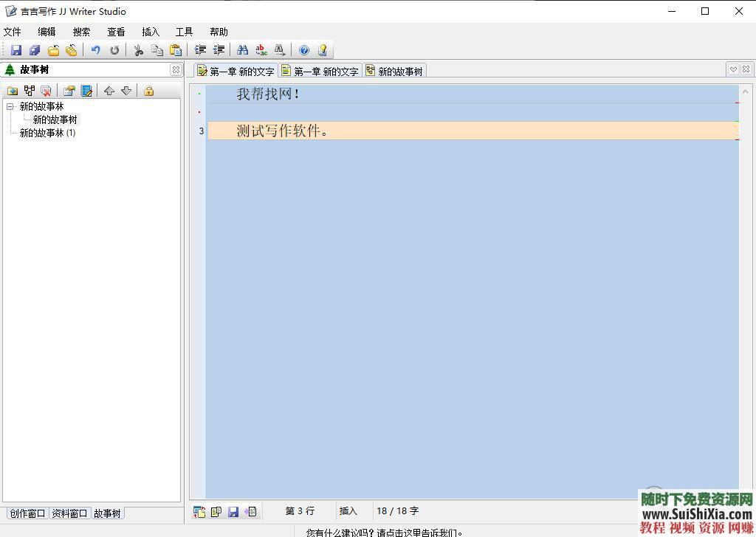Click the export icon in the bottom status bar
The height and width of the screenshot is (537, 756).
(x=250, y=510)
